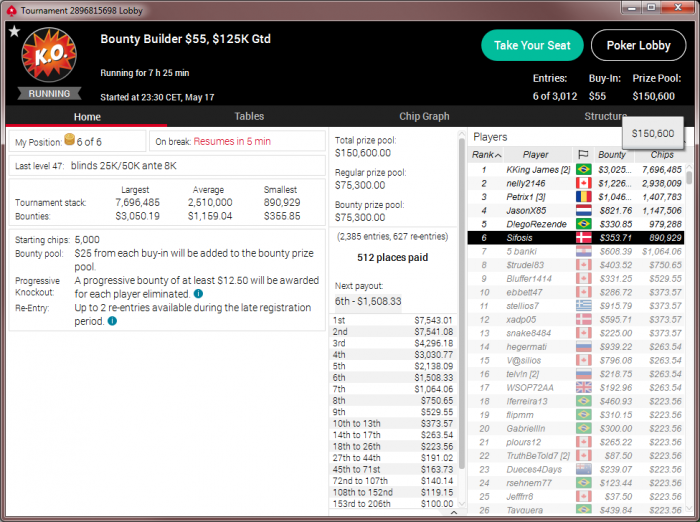Click Greece flag next to stellios7

click(583, 306)
